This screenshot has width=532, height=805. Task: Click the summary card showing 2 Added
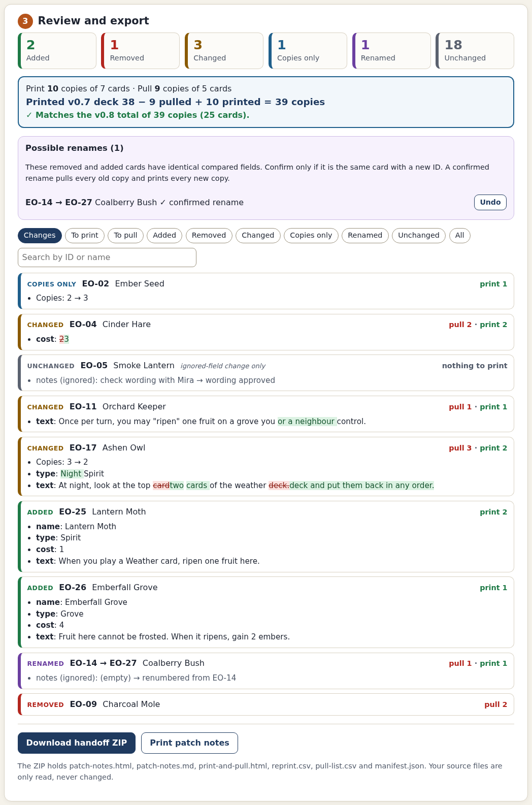(57, 51)
